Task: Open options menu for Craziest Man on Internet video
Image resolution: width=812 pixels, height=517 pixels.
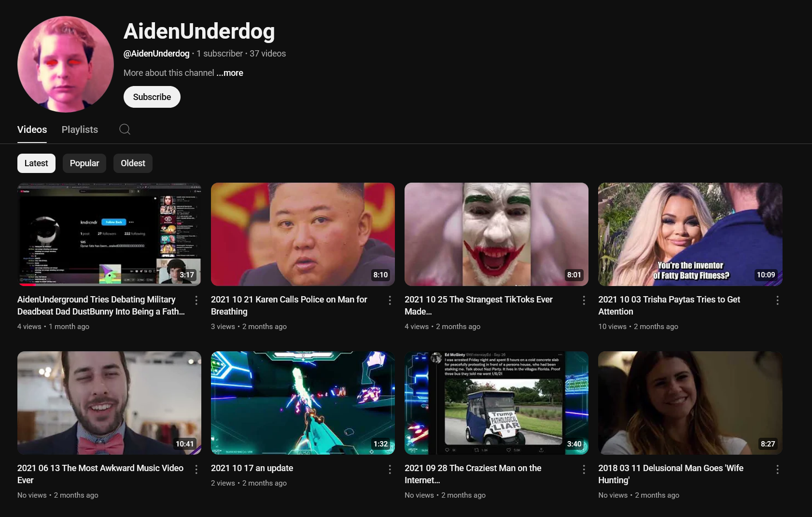Action: click(x=584, y=469)
